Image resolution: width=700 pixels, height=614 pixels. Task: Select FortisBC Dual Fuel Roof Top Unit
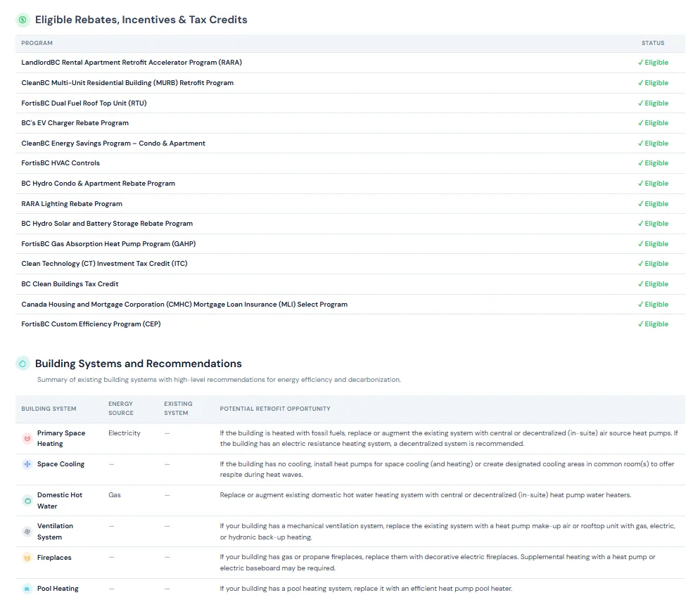point(350,103)
